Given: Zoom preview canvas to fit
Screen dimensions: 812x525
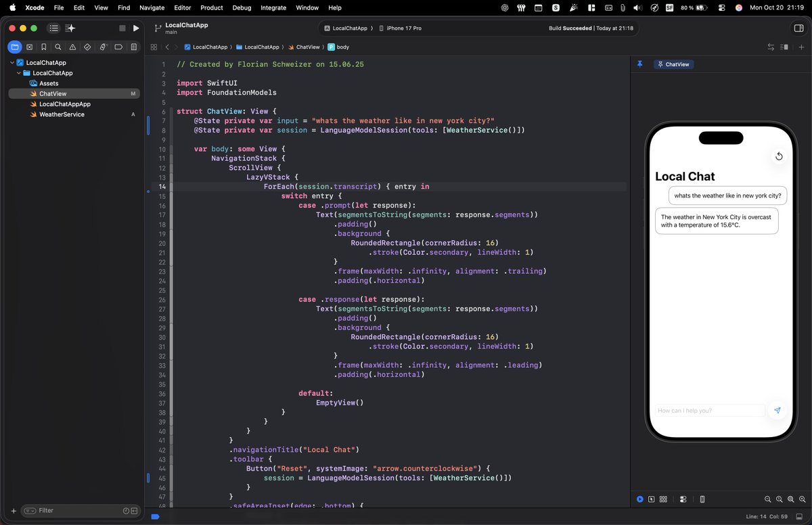Looking at the screenshot, I should 791,499.
